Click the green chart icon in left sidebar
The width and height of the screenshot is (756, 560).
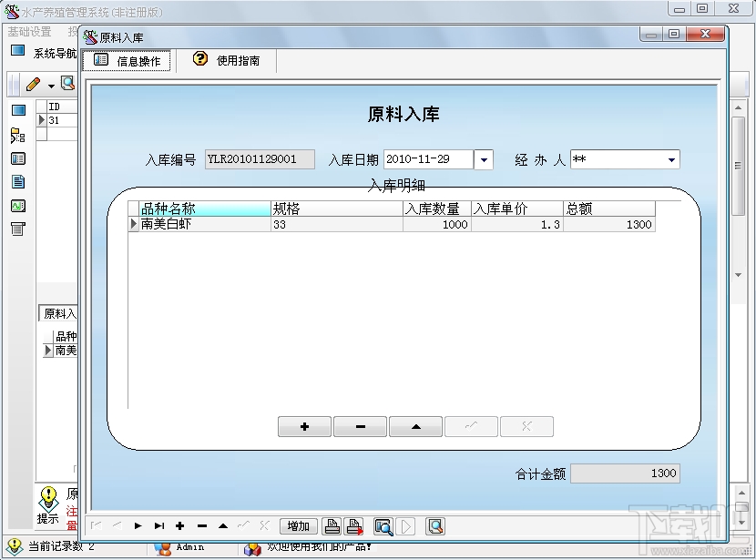pos(19,205)
